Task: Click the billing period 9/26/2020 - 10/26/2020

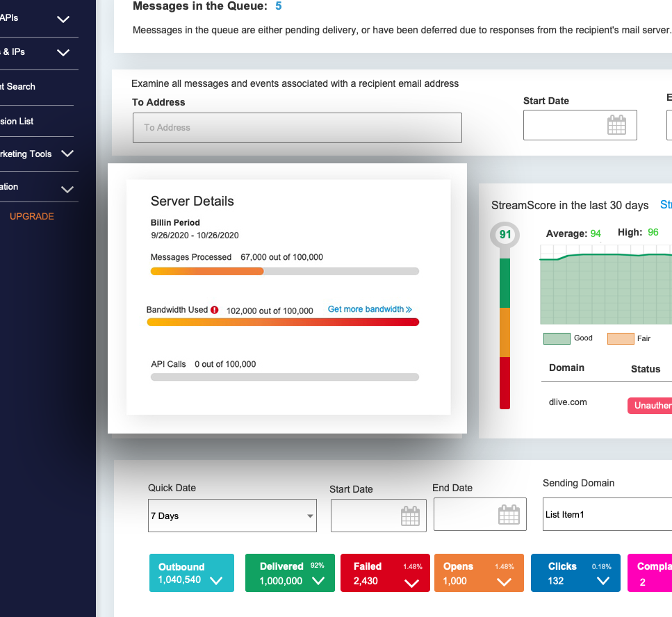Action: 195,236
